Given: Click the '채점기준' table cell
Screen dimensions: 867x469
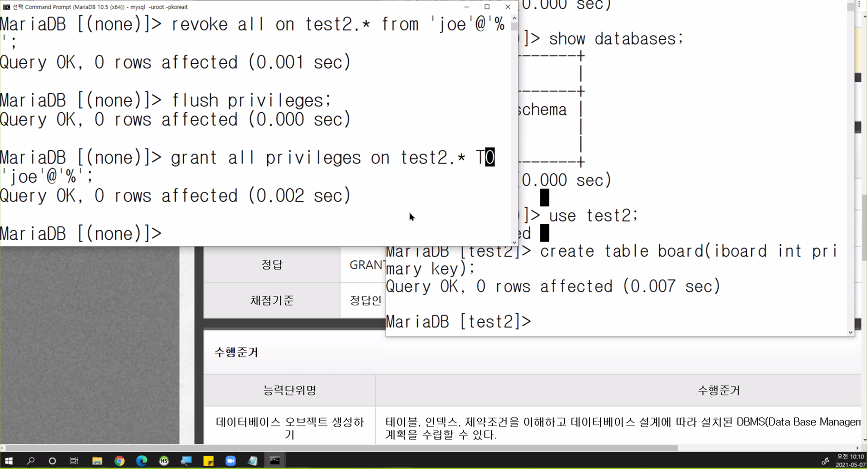Looking at the screenshot, I should (x=272, y=300).
